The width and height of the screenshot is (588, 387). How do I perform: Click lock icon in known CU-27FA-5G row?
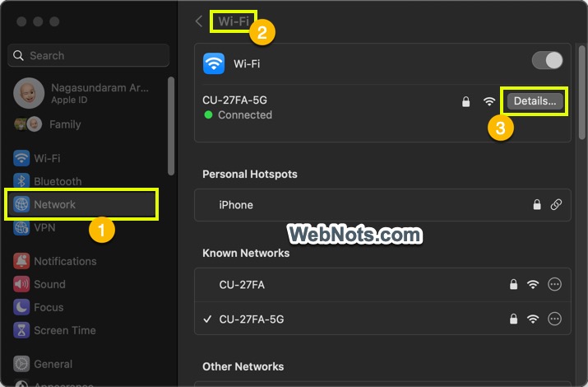coord(513,319)
